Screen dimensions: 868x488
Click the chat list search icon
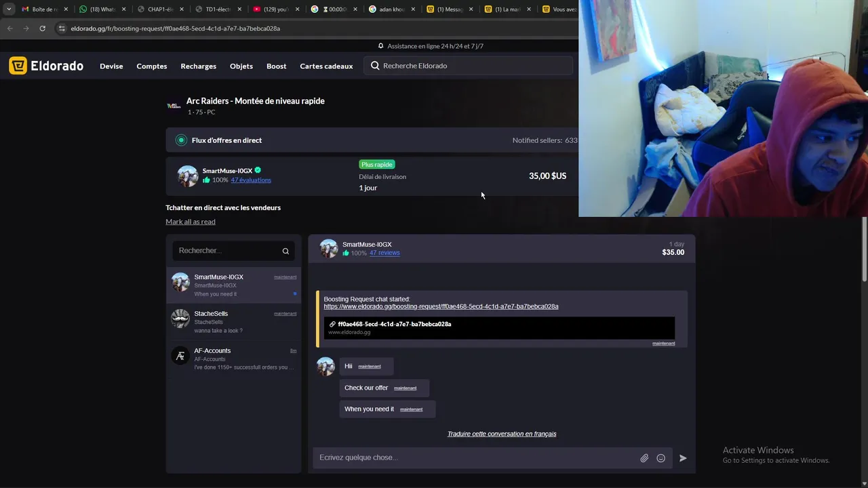[x=285, y=251]
